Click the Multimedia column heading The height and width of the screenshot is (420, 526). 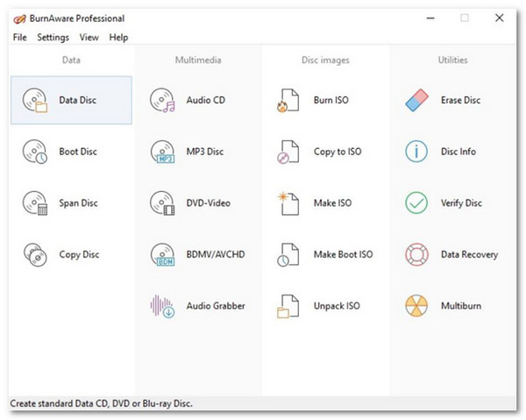(198, 60)
